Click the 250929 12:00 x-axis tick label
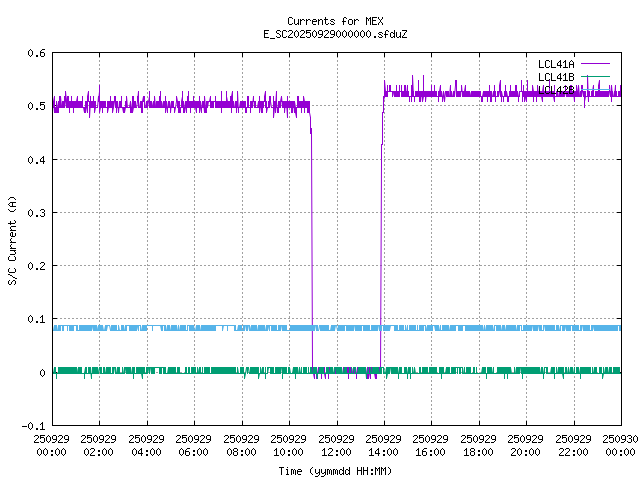This screenshot has height=480, width=640. (336, 445)
